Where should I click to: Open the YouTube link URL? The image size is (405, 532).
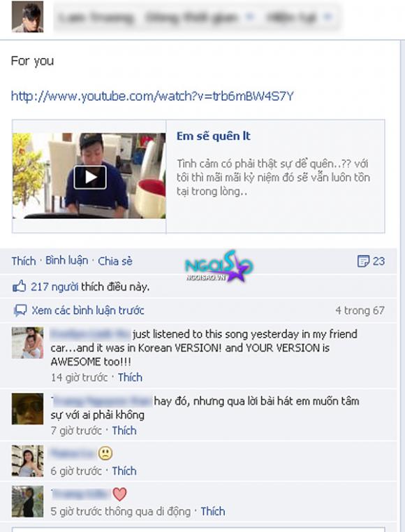152,96
